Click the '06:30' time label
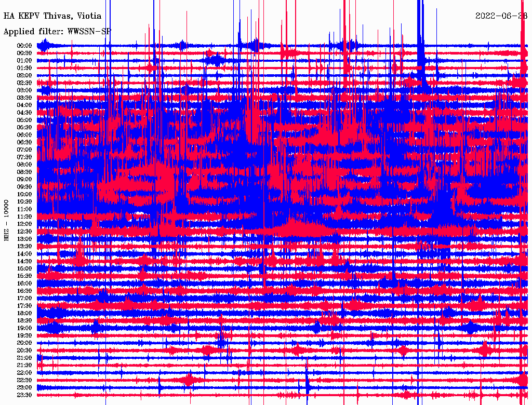Image resolution: width=532 pixels, height=405 pixels. click(x=24, y=142)
